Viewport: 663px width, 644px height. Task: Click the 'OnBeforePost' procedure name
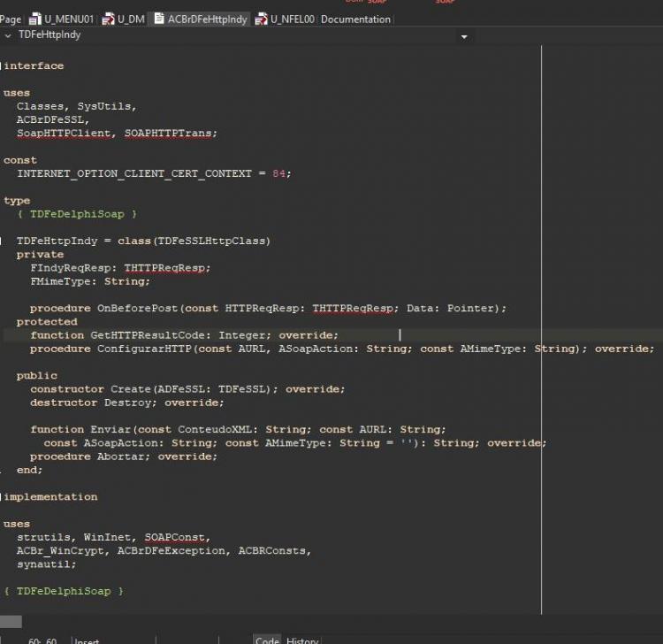137,308
